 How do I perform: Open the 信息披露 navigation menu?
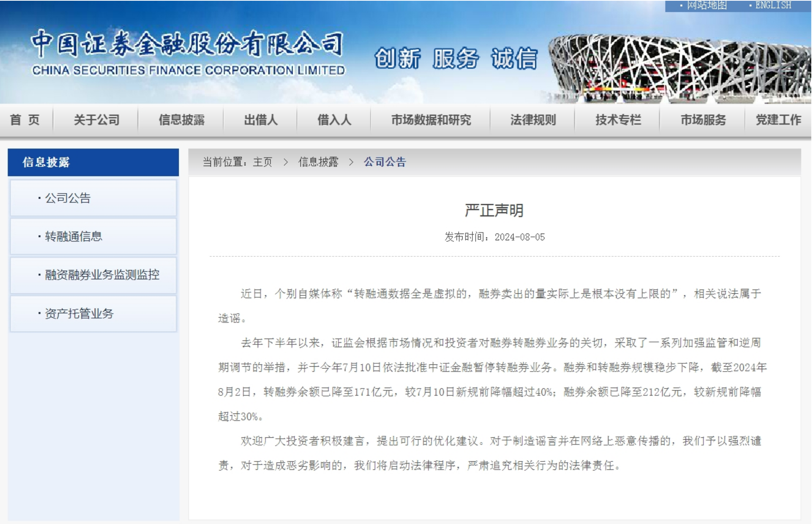click(181, 120)
